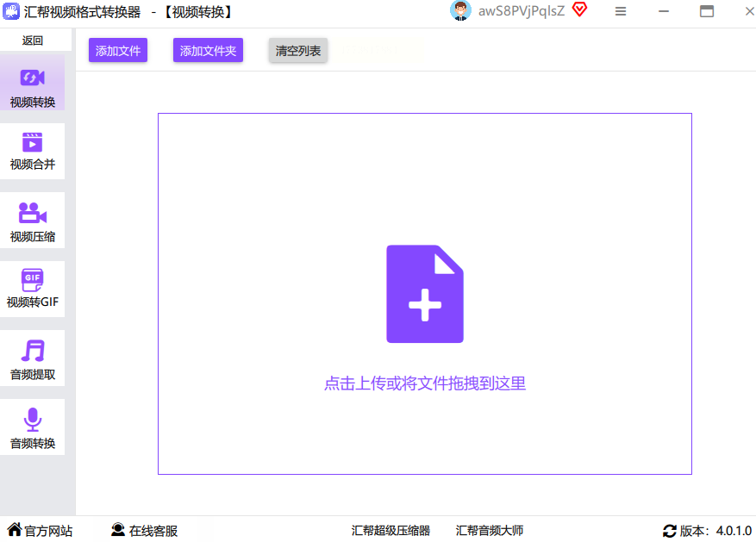This screenshot has height=542, width=756.
Task: Click username awS8PVjPqlsZ
Action: [x=522, y=11]
